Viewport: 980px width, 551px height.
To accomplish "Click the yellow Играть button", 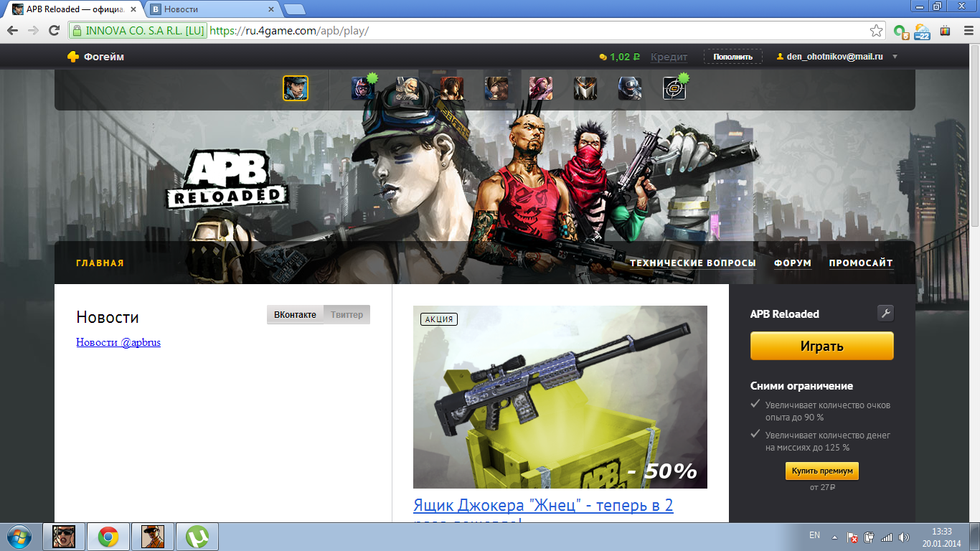I will [x=822, y=346].
